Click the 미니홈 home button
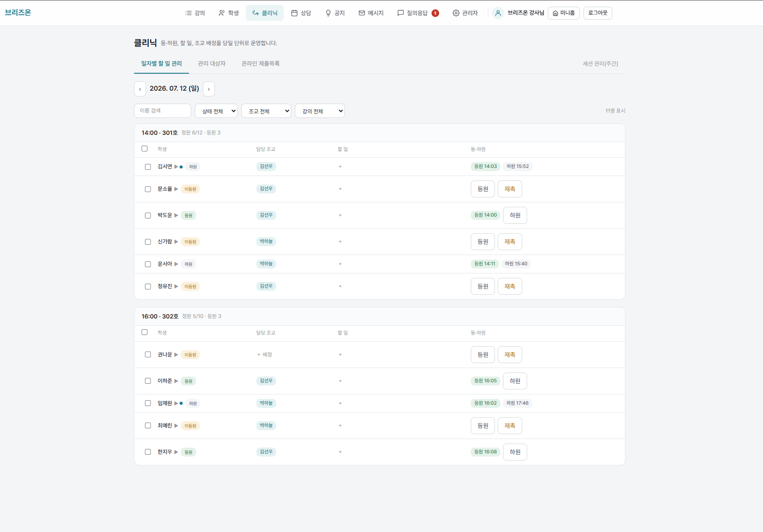Viewport: 763px width, 532px height. [564, 13]
